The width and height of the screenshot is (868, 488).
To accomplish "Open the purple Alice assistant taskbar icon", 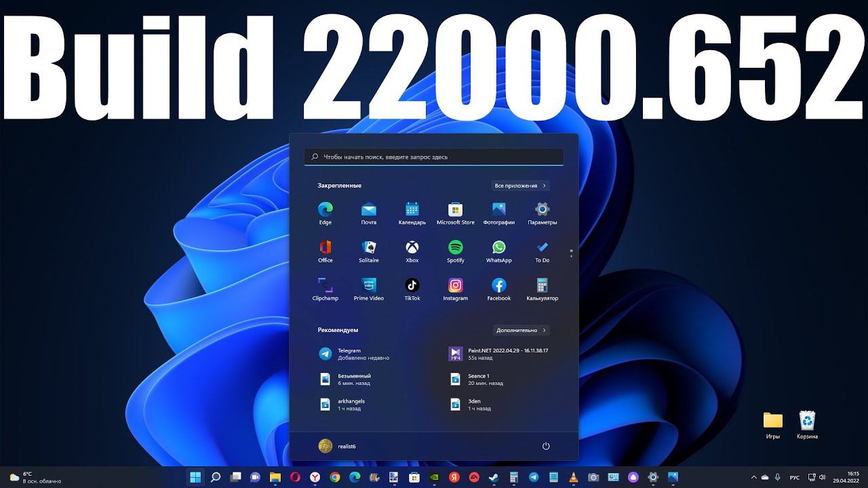I will coord(633,477).
